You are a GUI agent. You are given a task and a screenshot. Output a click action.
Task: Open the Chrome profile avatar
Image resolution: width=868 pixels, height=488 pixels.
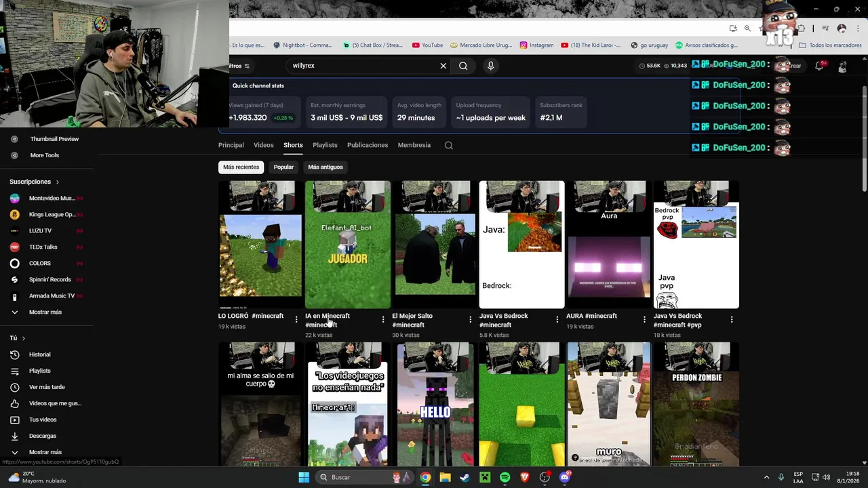click(x=842, y=28)
